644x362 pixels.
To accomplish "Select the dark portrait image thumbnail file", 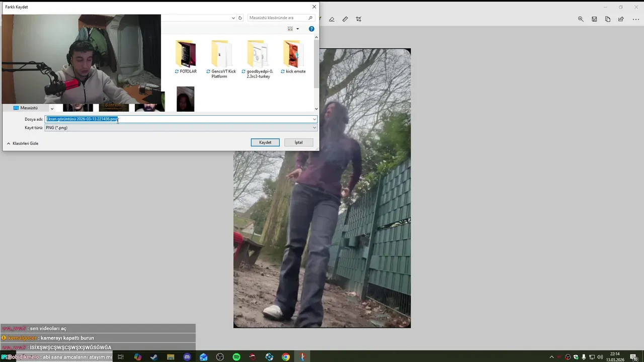I will (186, 99).
